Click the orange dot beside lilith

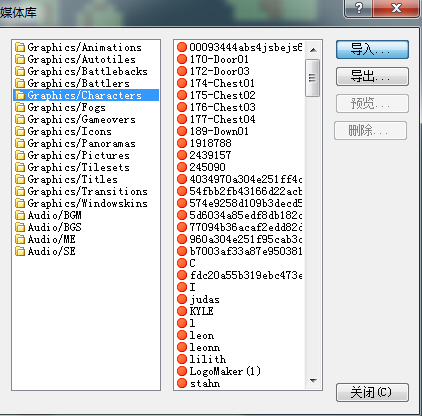pyautogui.click(x=182, y=359)
